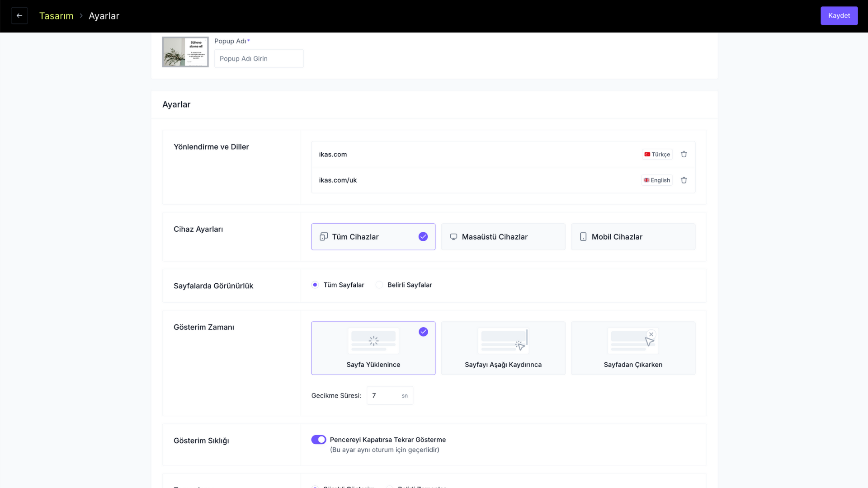The height and width of the screenshot is (488, 868).
Task: Delete the ikas.com Türkçe routing row
Action: [684, 154]
